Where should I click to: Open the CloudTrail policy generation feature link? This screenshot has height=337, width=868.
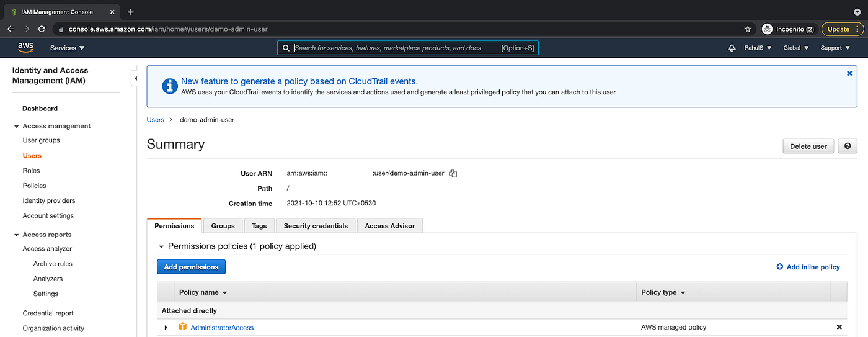pos(299,81)
